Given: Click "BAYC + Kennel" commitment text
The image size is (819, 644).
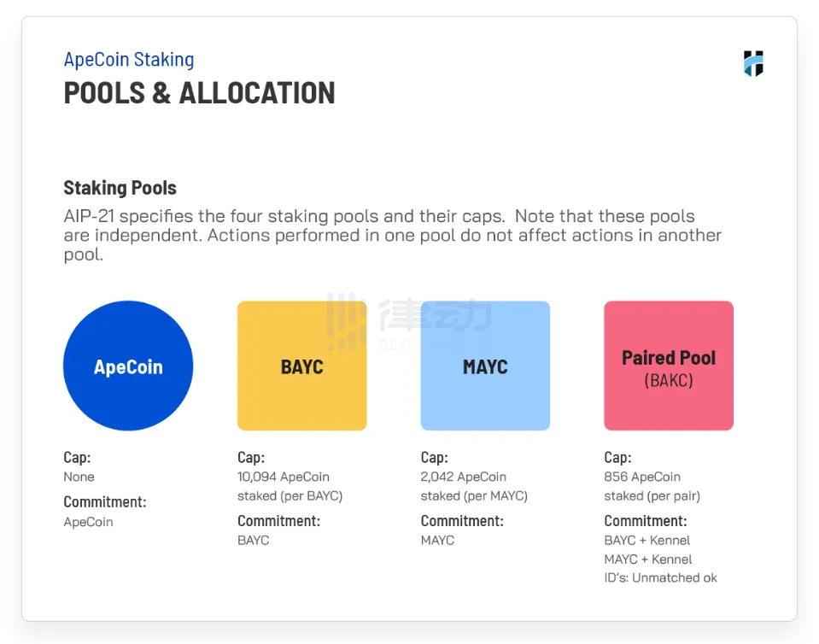Looking at the screenshot, I should point(646,540).
